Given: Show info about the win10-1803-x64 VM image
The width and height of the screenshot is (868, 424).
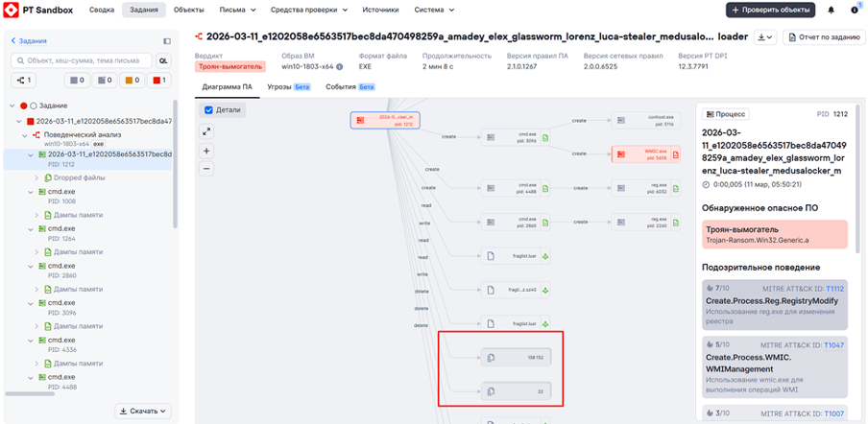Looking at the screenshot, I should click(339, 67).
